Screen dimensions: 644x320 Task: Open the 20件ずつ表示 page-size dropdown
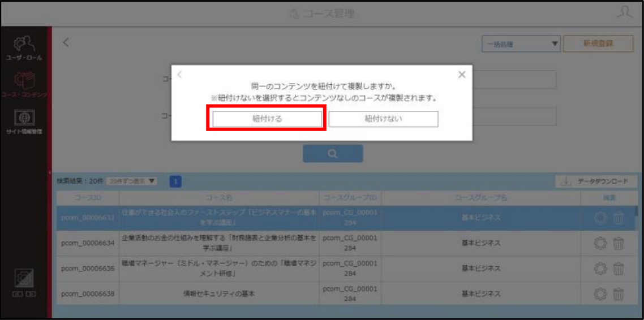pyautogui.click(x=131, y=181)
